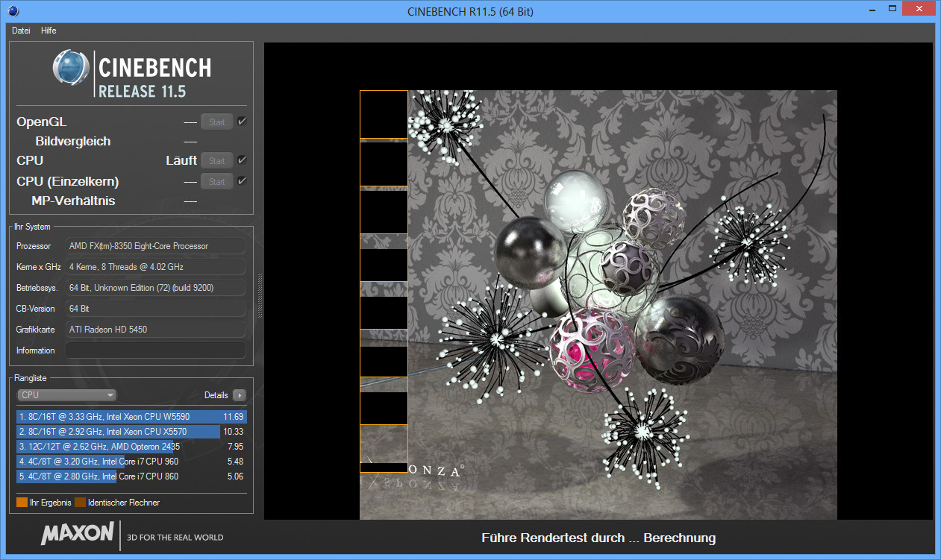The height and width of the screenshot is (560, 941).
Task: Uncheck the CPU (Einzelkern) checkbox
Action: pos(242,181)
